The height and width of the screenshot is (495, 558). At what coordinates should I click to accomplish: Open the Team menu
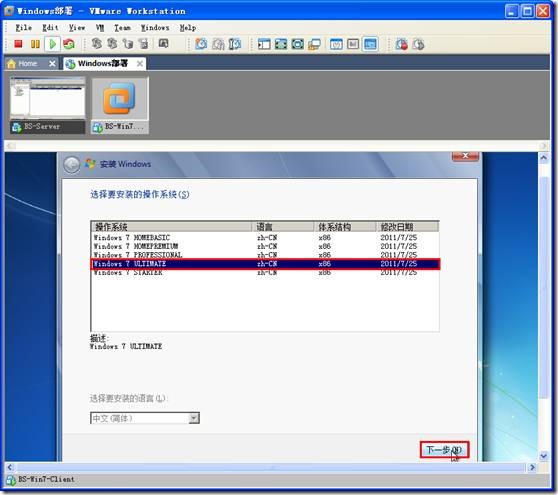coord(122,27)
